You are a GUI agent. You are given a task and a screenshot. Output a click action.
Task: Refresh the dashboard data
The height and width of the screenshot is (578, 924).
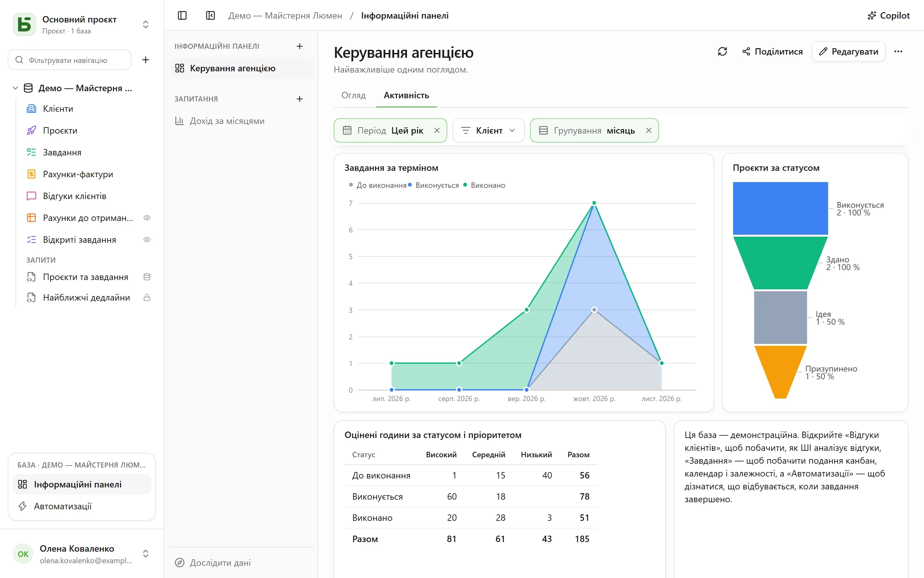click(723, 52)
